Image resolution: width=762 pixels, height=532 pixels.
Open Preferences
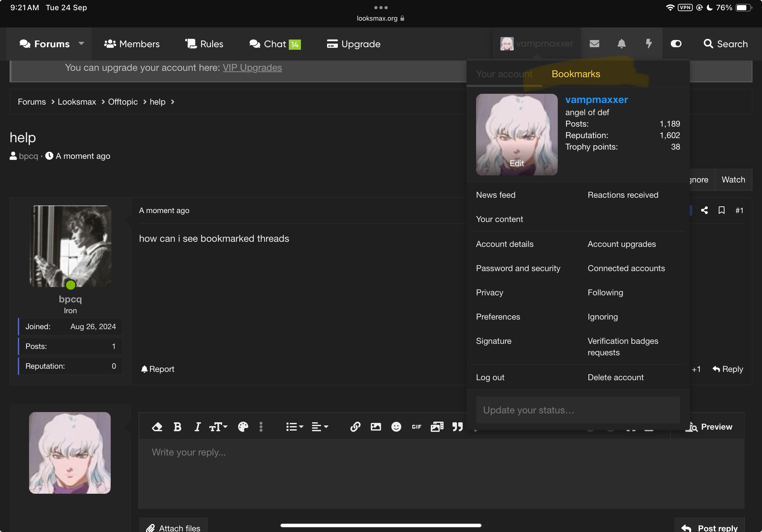point(498,317)
